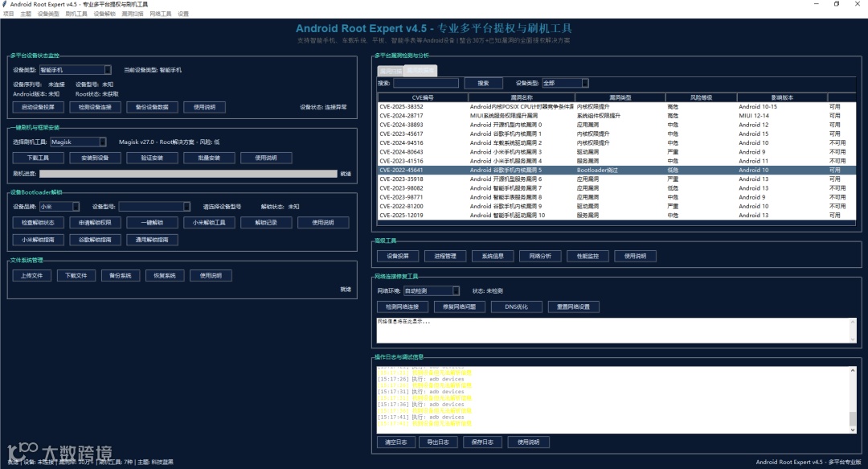Click the 刷机进度 progress bar
This screenshot has width=868, height=469.
tap(188, 174)
